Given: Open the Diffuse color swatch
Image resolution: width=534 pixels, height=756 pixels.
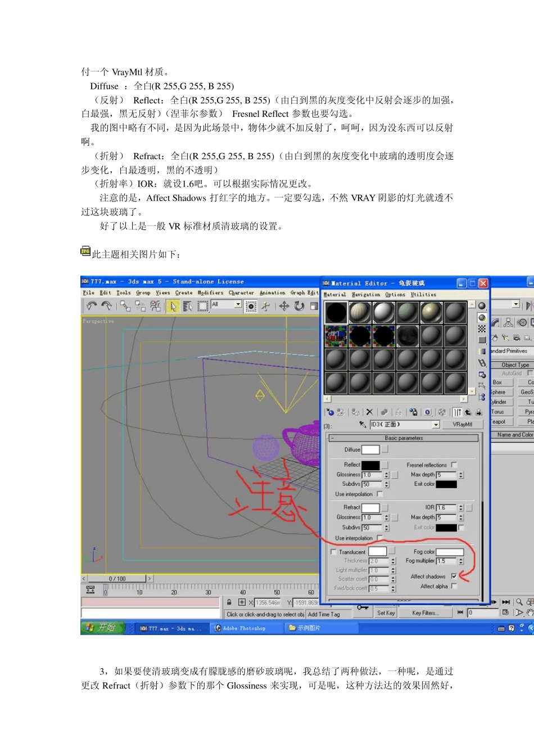Looking at the screenshot, I should tap(370, 450).
